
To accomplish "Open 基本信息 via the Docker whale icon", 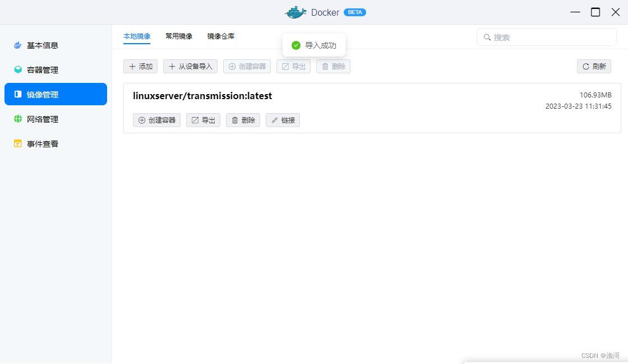I will (x=17, y=45).
